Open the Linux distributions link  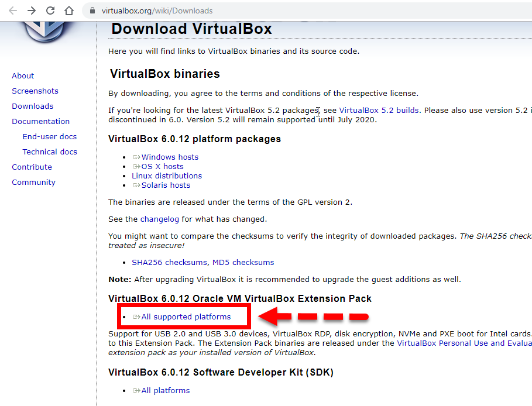coord(167,176)
